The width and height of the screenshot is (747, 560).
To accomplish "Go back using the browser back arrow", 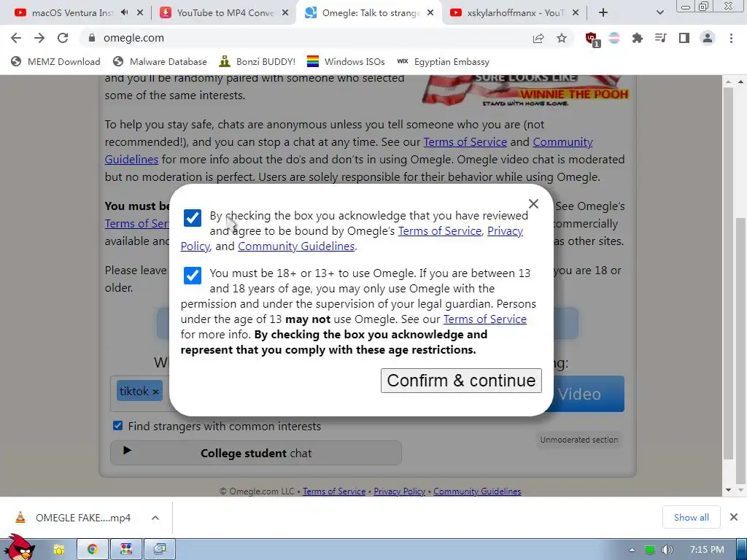I will tap(16, 38).
